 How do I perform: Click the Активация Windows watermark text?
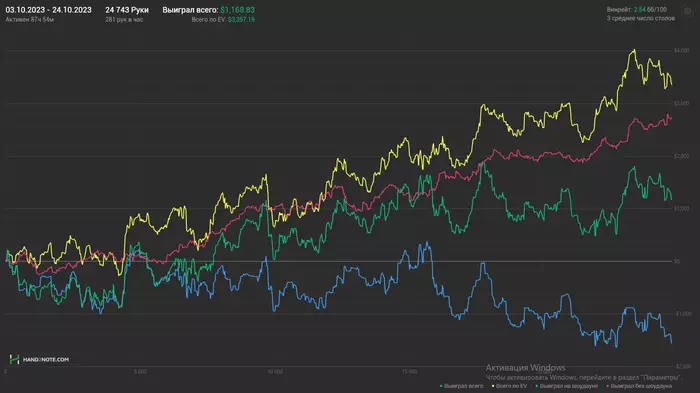tap(525, 368)
